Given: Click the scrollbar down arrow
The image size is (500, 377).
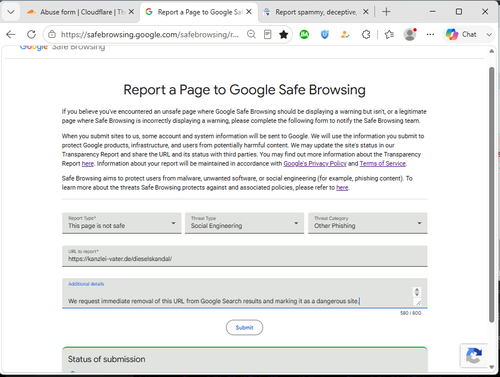Looking at the screenshot, I should click(x=491, y=367).
